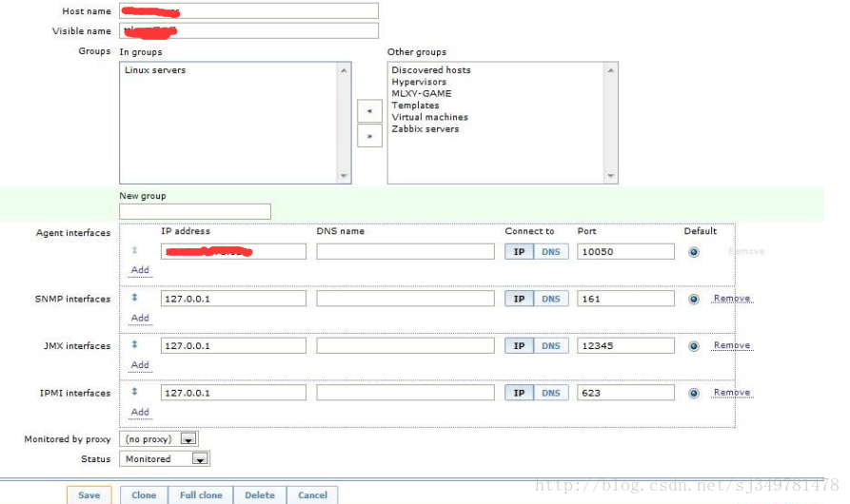This screenshot has width=850, height=504.
Task: Click the Clone button
Action: click(144, 495)
